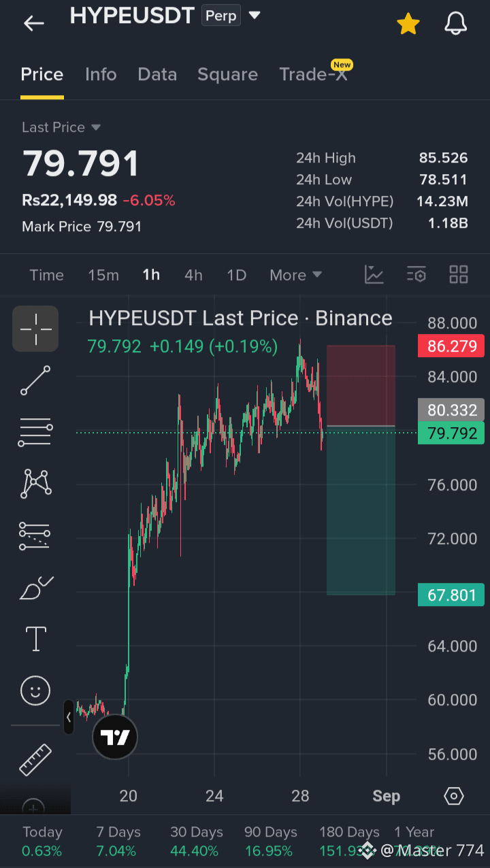Select the projection position tool
The height and width of the screenshot is (868, 490).
35,535
